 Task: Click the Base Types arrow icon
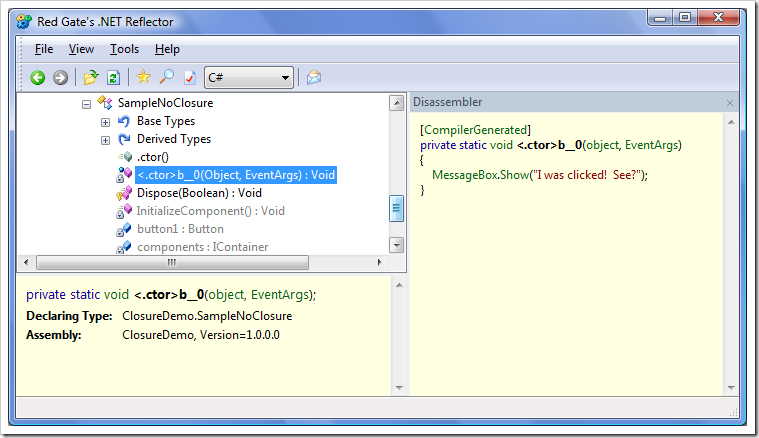(124, 121)
